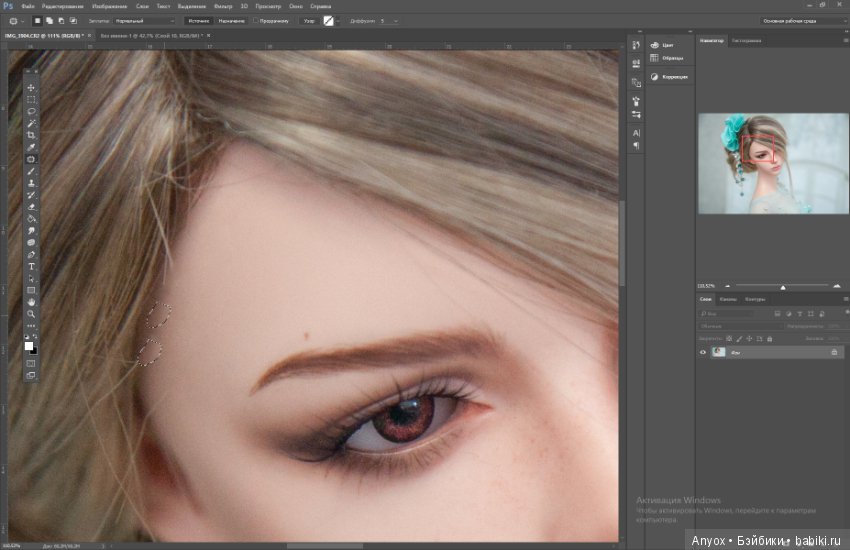Select the Move tool
This screenshot has width=850, height=550.
(x=31, y=88)
